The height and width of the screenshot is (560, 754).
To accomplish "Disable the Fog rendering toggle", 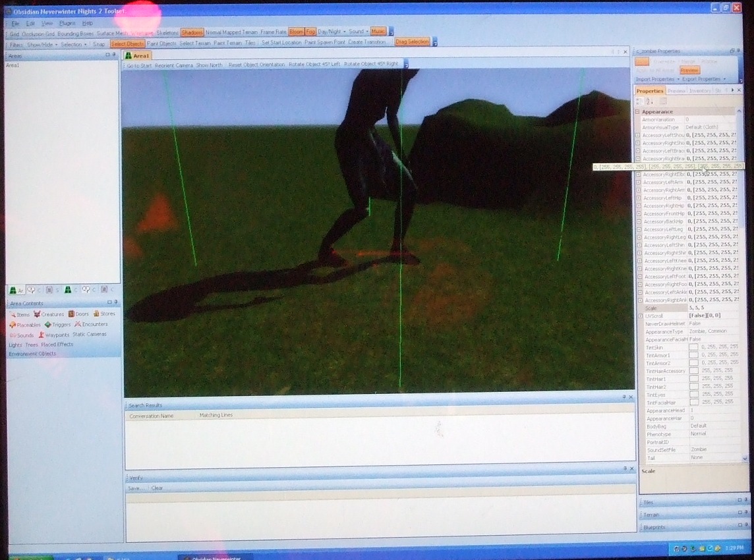I will point(310,32).
